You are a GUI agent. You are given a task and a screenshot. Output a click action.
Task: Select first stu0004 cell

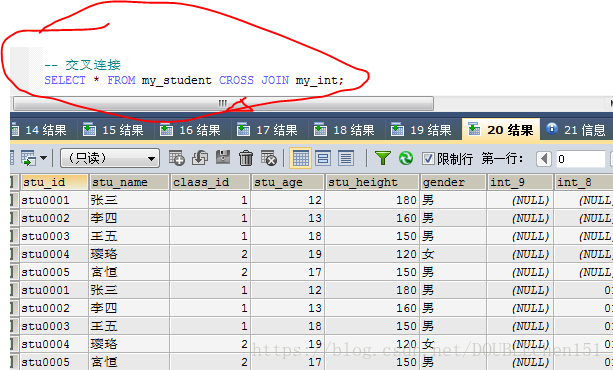54,254
